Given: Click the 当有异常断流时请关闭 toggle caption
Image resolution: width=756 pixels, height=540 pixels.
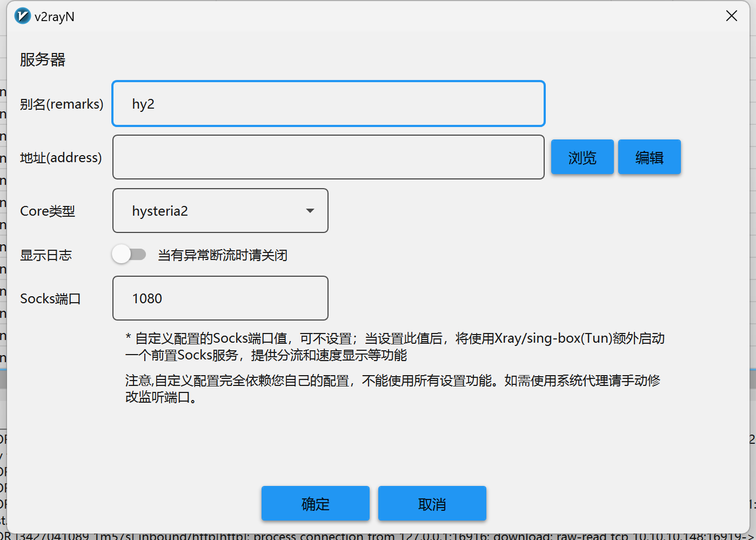Looking at the screenshot, I should coord(222,255).
